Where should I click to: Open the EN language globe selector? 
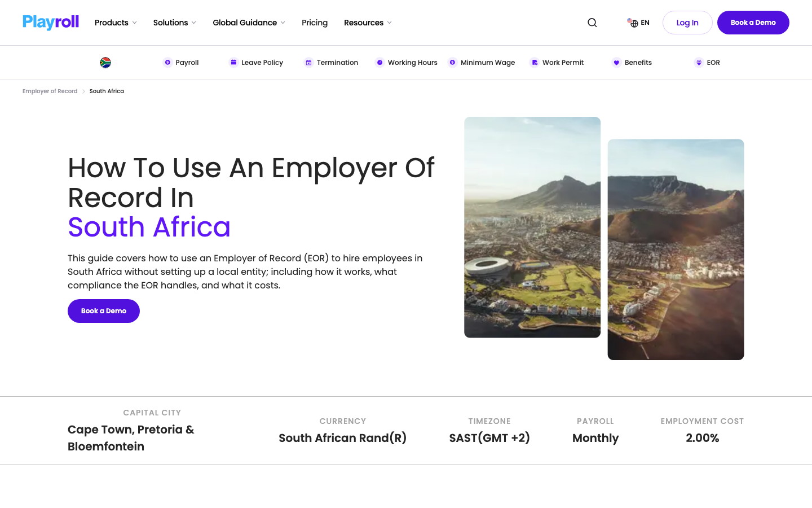(638, 23)
